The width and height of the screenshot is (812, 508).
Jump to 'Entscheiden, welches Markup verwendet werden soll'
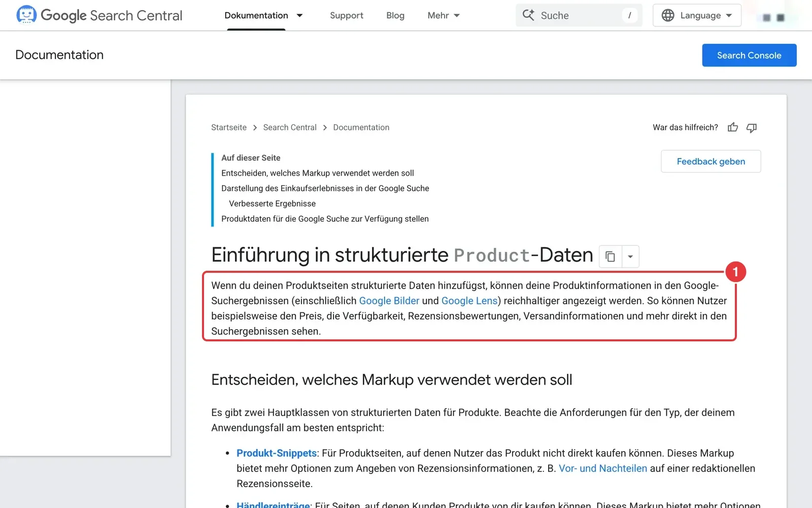tap(318, 173)
